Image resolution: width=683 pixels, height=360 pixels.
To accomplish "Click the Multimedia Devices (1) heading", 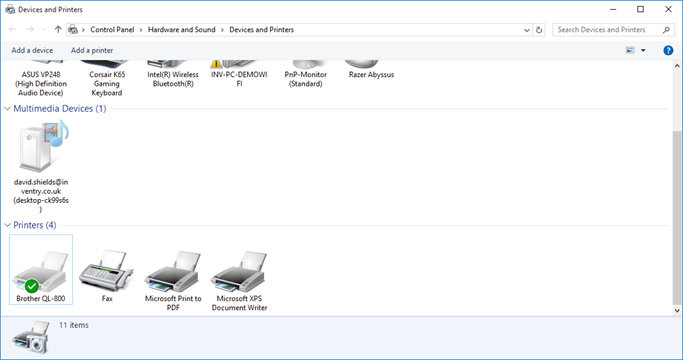I will tap(60, 109).
